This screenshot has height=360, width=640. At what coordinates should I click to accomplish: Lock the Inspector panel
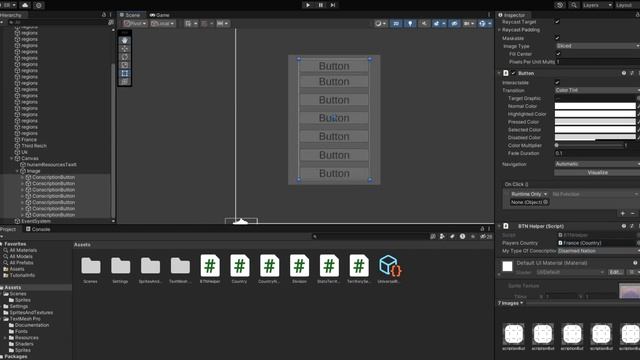[638, 15]
